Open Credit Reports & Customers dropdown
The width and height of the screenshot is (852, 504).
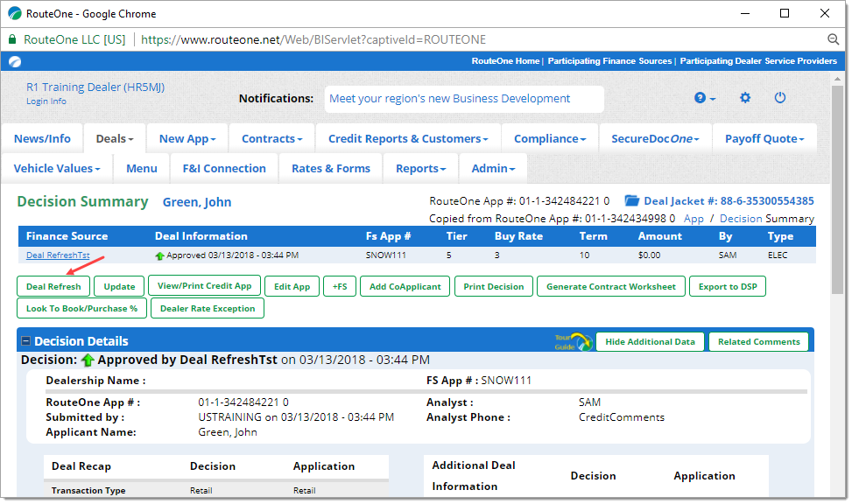point(408,138)
